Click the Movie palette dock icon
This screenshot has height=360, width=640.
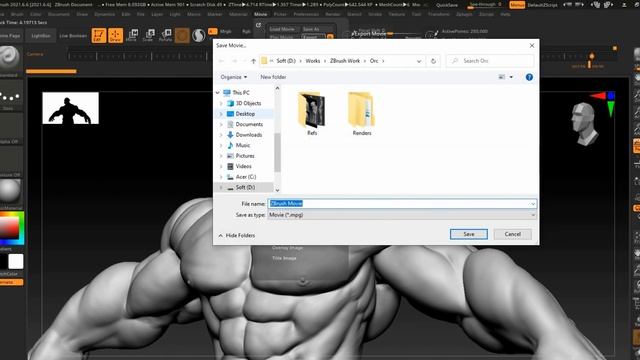[x=258, y=25]
